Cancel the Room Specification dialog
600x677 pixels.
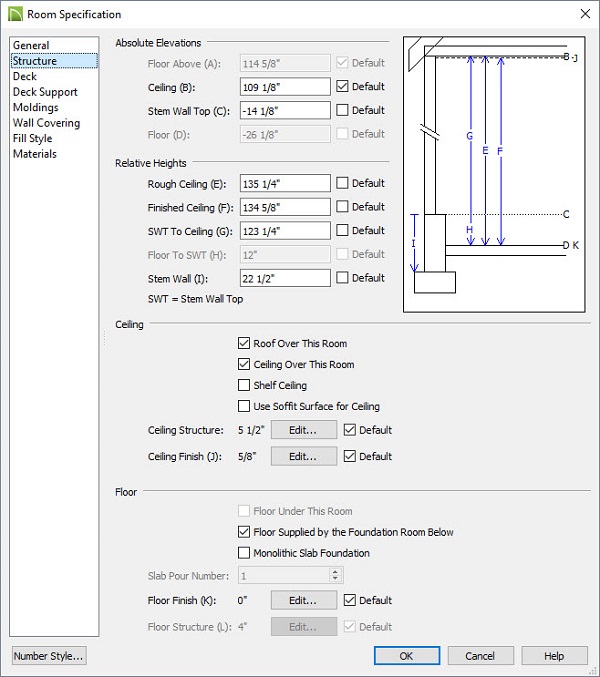[480, 656]
